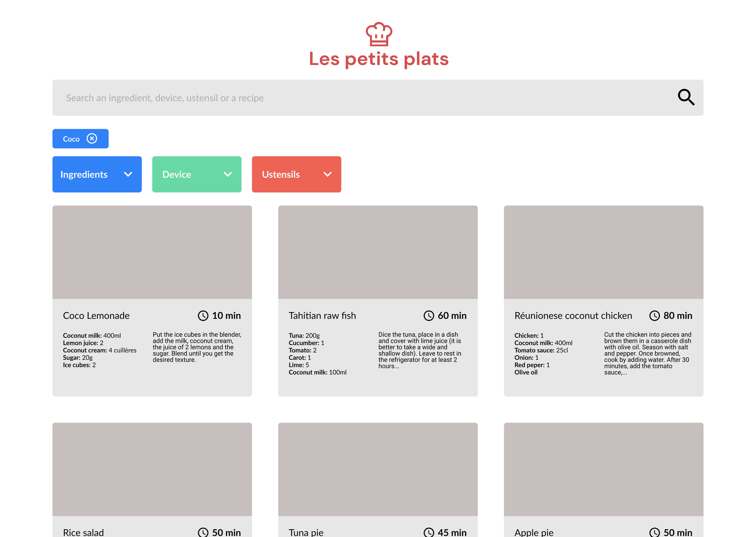Click the Réunionese coconut chicken image thumbnail
This screenshot has width=756, height=537.
pyautogui.click(x=604, y=252)
